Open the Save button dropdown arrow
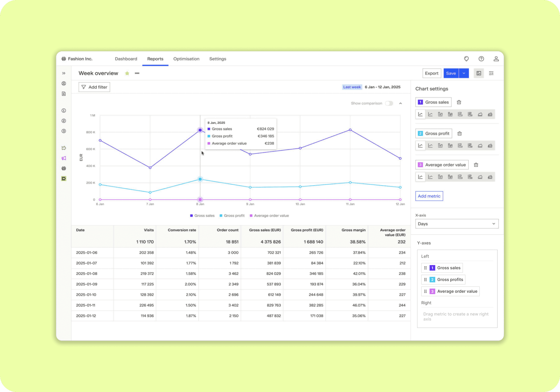560x392 pixels. click(x=464, y=73)
